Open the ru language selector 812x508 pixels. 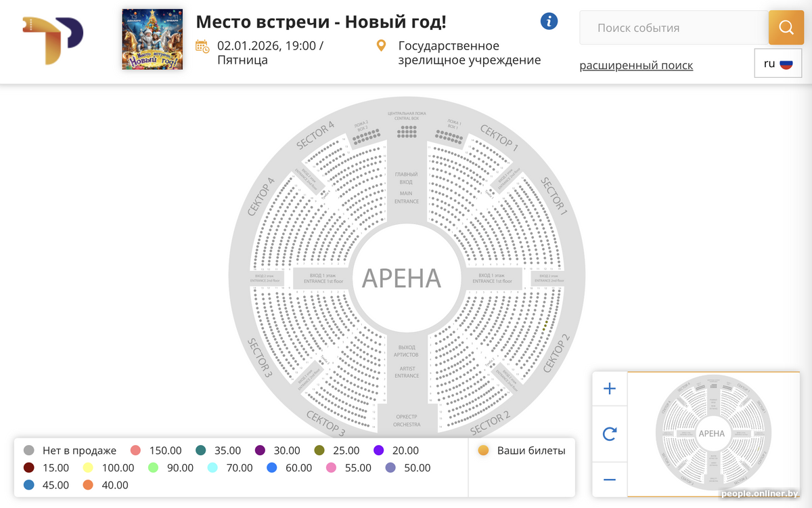pyautogui.click(x=778, y=64)
